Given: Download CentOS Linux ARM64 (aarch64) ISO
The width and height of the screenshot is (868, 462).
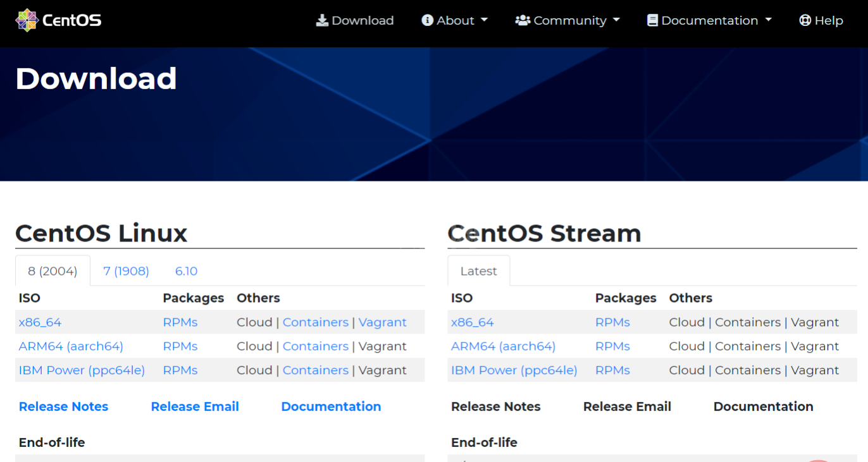Looking at the screenshot, I should pos(71,346).
